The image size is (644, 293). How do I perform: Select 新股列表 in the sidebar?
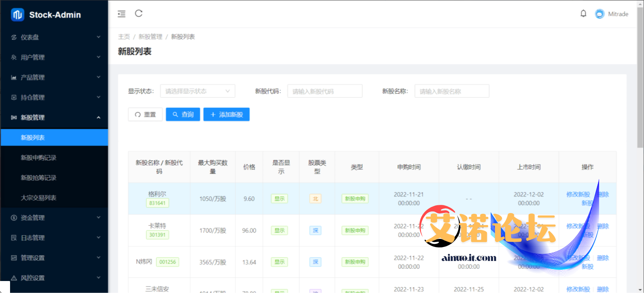54,138
